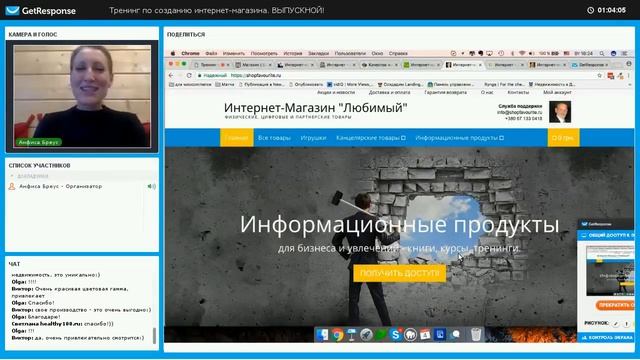
Task: Open the Окно menu
Action: [x=377, y=53]
